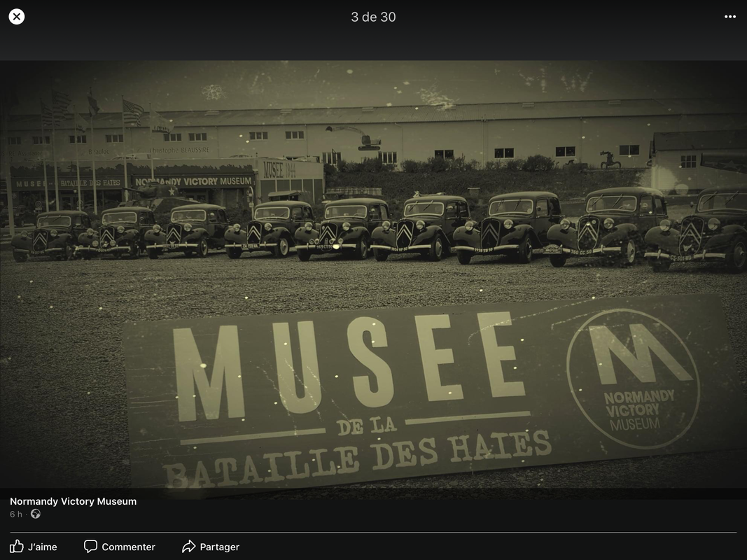Close the photo viewer with X button

pos(17,17)
